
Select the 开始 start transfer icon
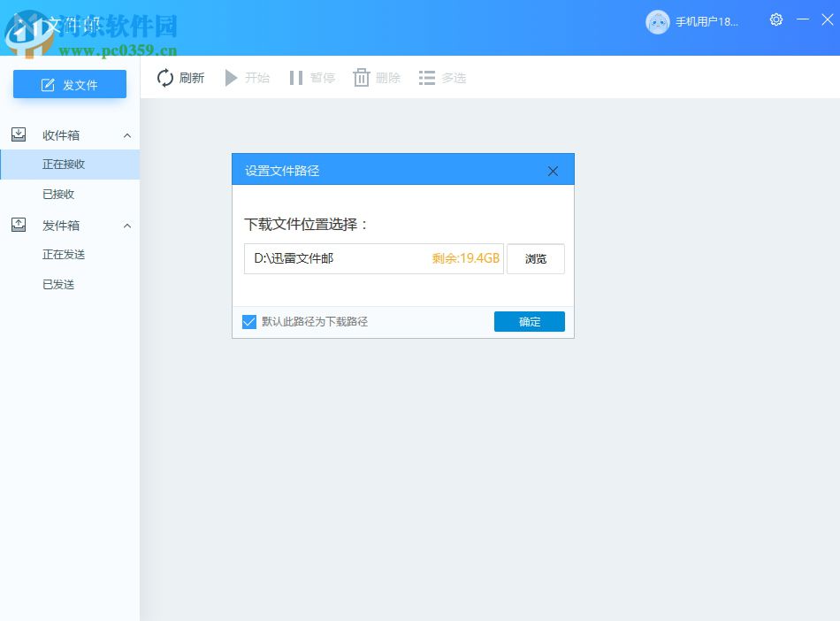coord(230,78)
